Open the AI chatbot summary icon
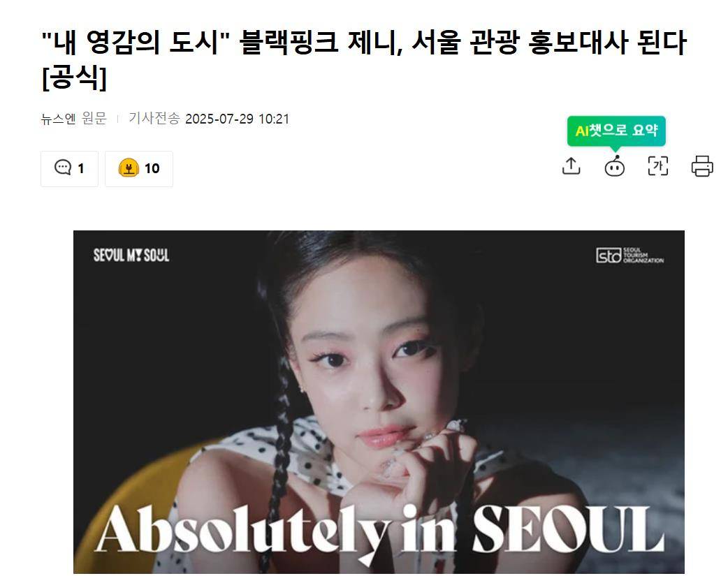The image size is (728, 576). (614, 166)
